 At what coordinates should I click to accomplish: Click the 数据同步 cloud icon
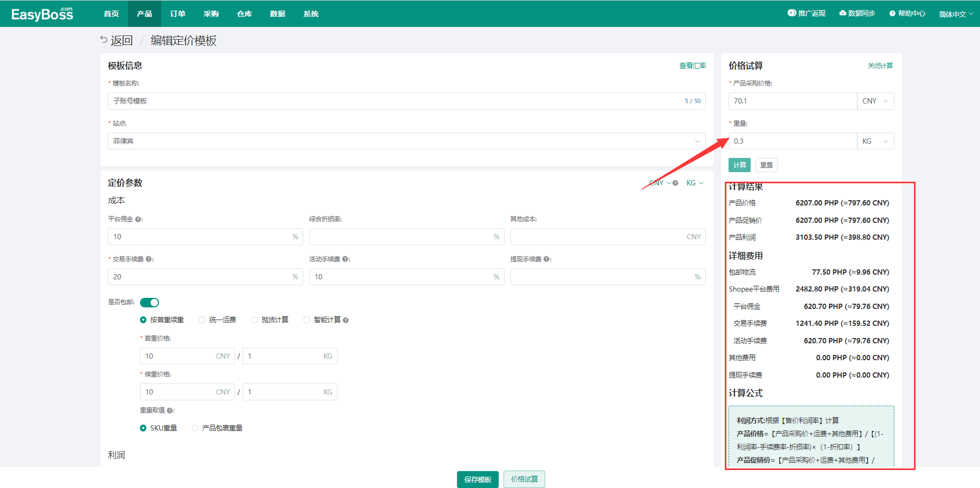pyautogui.click(x=843, y=13)
